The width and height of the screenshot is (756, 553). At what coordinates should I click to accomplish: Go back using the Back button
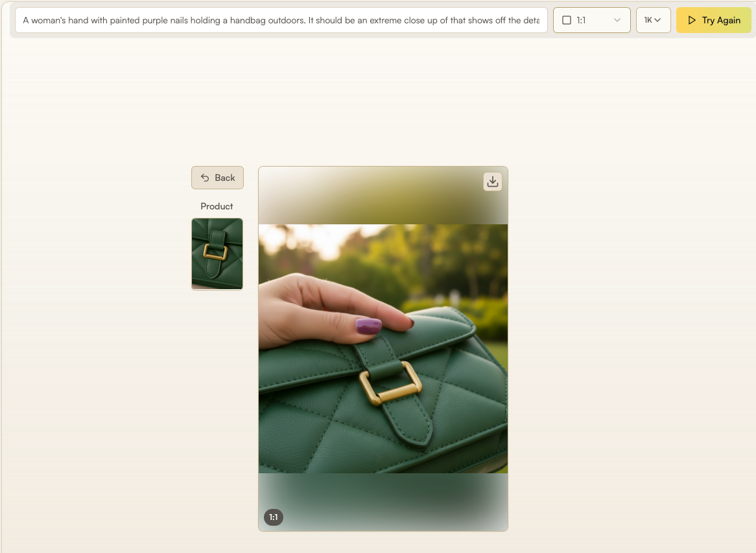tap(217, 178)
